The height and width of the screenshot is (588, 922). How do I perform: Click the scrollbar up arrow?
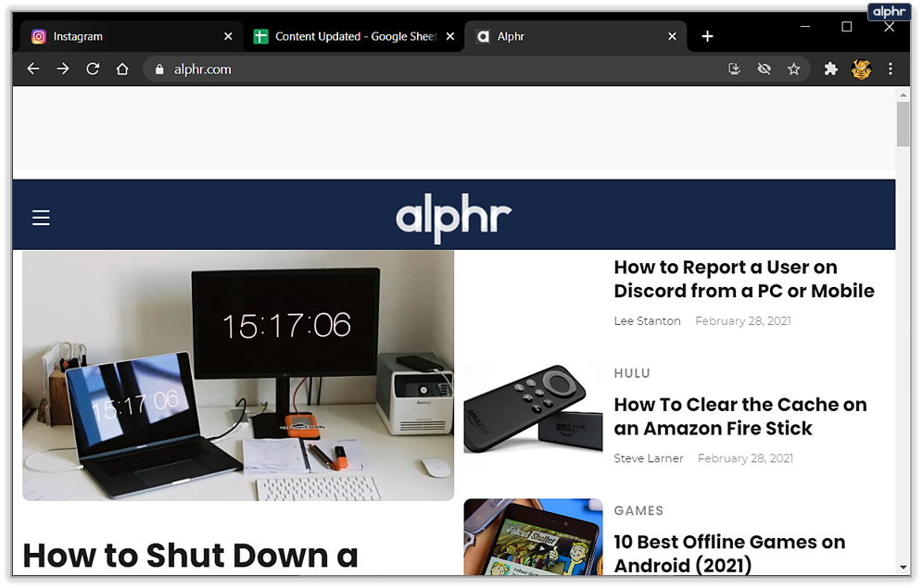click(903, 94)
